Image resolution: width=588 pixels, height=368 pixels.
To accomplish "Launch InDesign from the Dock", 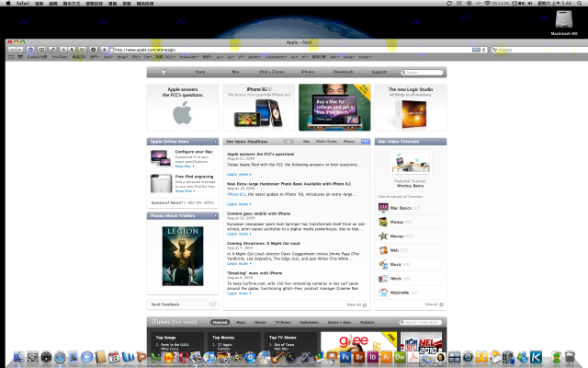I will [373, 357].
